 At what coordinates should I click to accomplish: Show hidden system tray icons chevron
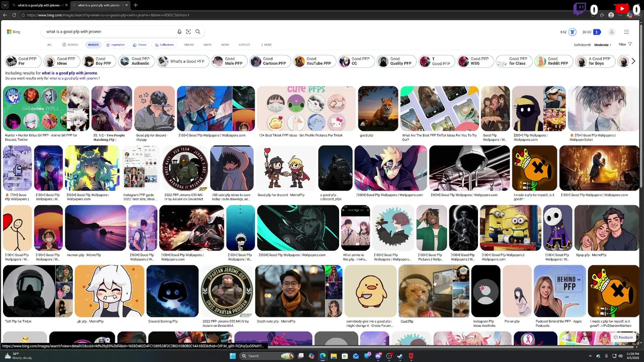[591, 356]
